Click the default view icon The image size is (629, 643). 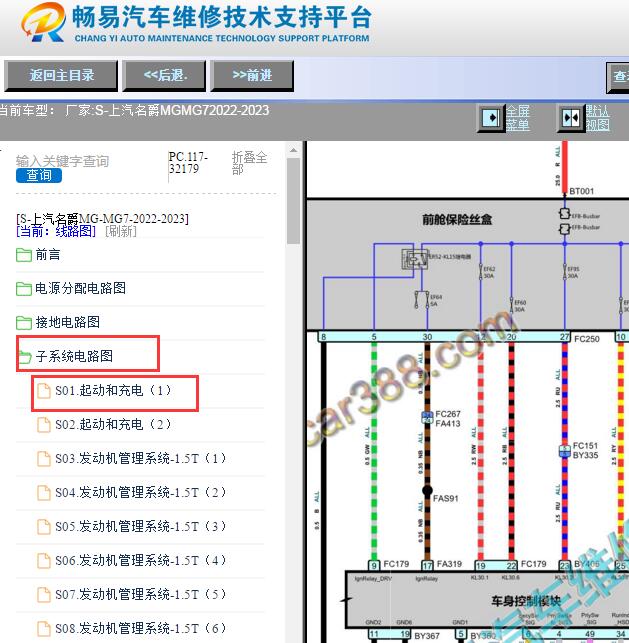[571, 119]
